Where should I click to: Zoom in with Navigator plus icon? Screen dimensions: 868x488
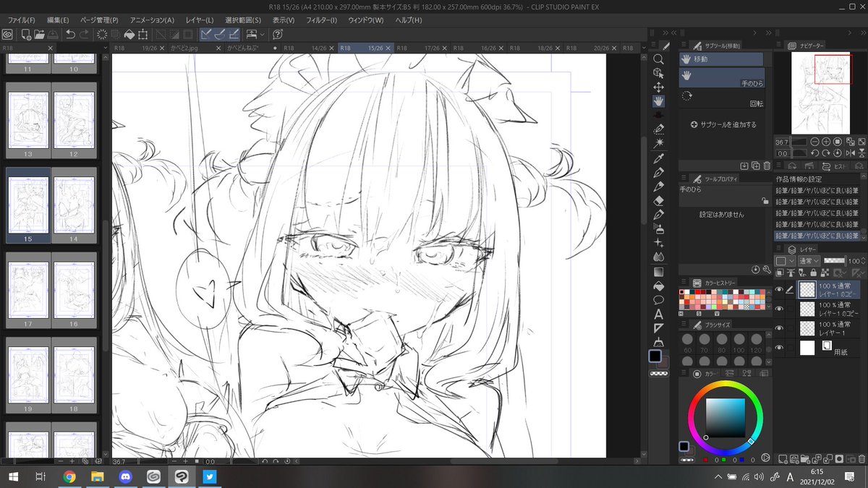(826, 142)
